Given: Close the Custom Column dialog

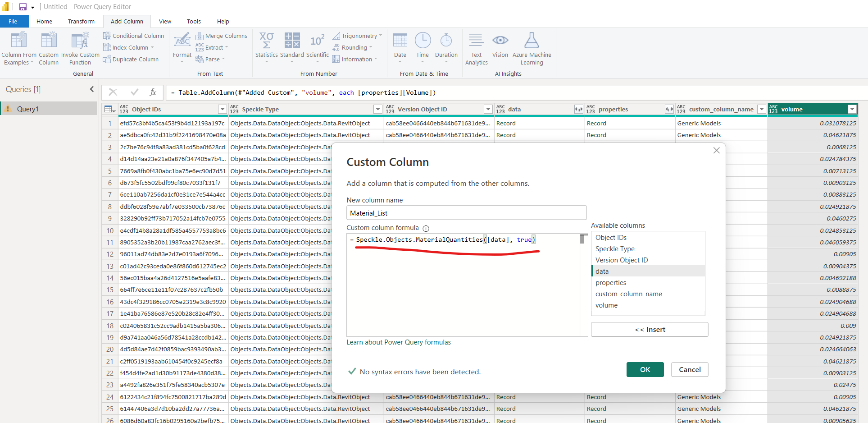Looking at the screenshot, I should point(717,151).
